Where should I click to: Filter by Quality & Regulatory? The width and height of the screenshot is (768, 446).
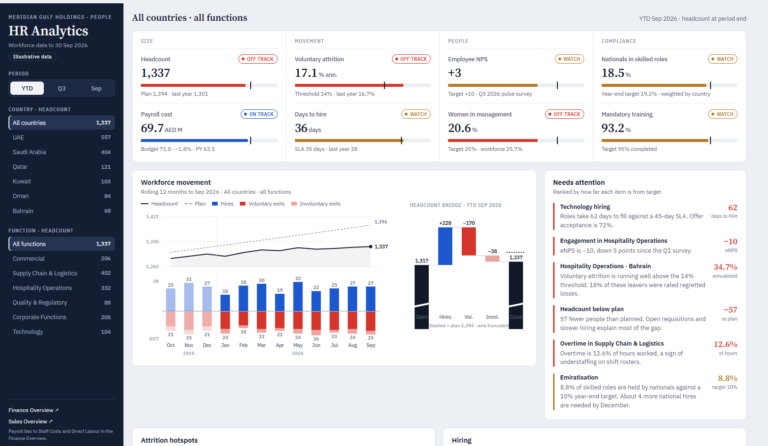[x=62, y=303]
